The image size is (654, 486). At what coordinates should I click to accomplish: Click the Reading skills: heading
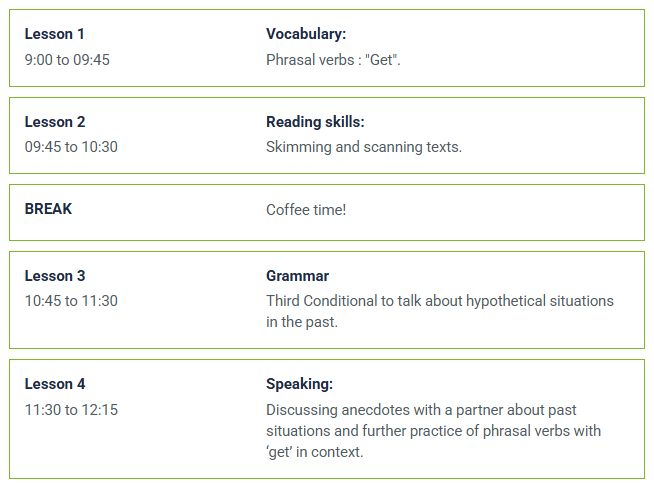tap(315, 122)
